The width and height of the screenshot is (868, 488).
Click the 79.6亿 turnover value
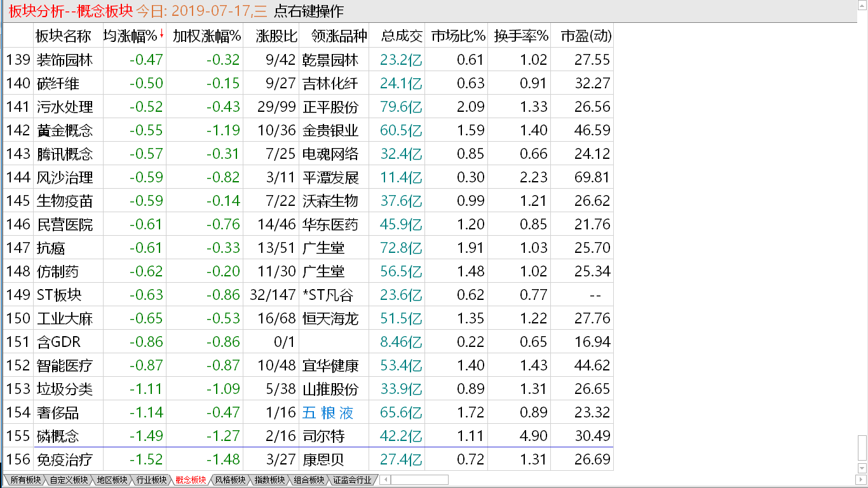(x=401, y=107)
